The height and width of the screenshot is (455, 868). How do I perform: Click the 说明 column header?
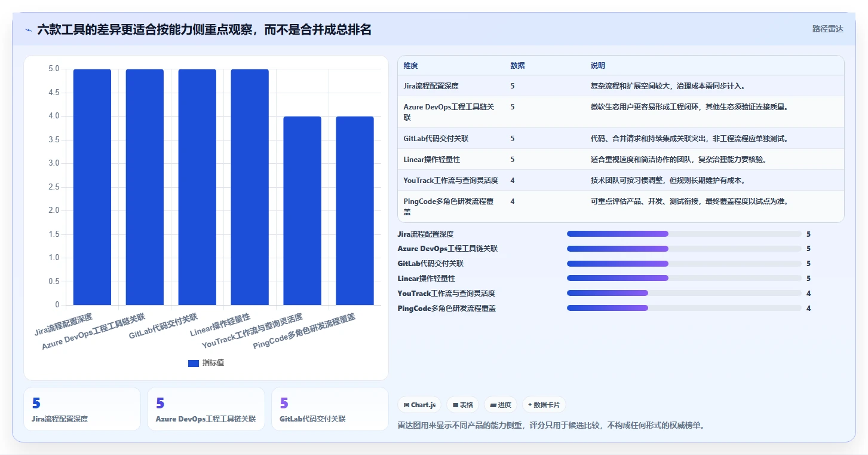coord(598,66)
